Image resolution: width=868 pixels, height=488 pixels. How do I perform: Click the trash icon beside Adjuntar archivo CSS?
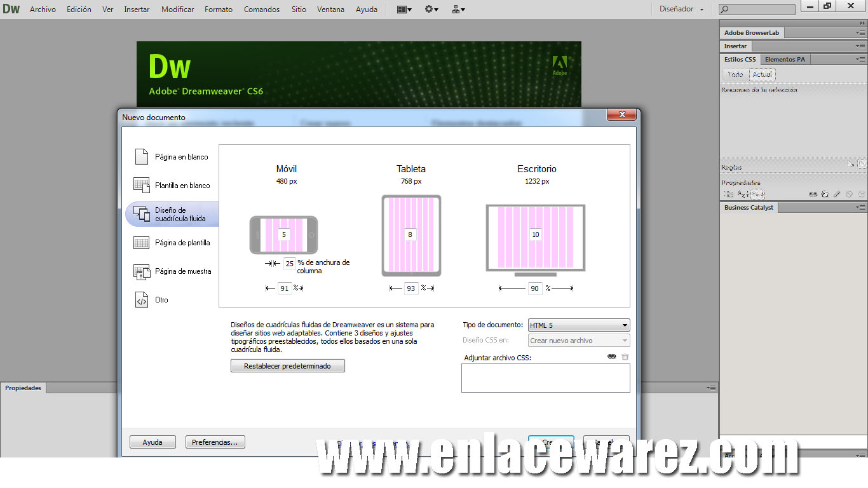625,356
